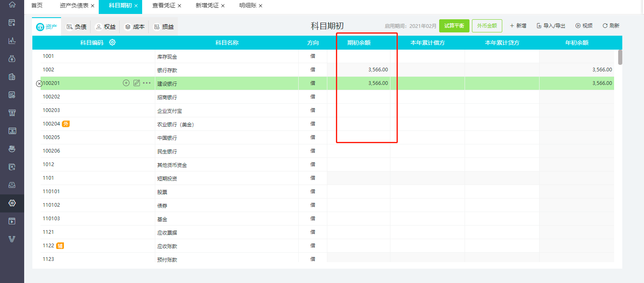This screenshot has width=644, height=283.
Task: Close the 新增凭证 tab
Action: click(223, 6)
